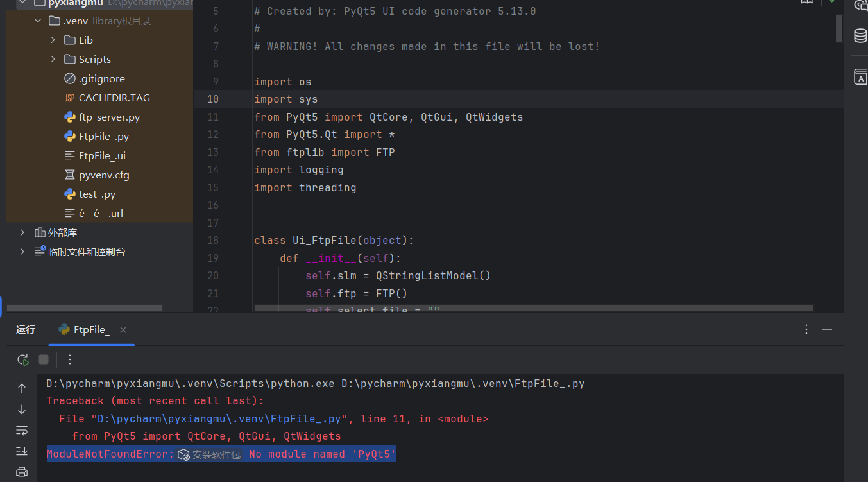Click 'import threading' code line
The width and height of the screenshot is (868, 482).
tap(305, 187)
